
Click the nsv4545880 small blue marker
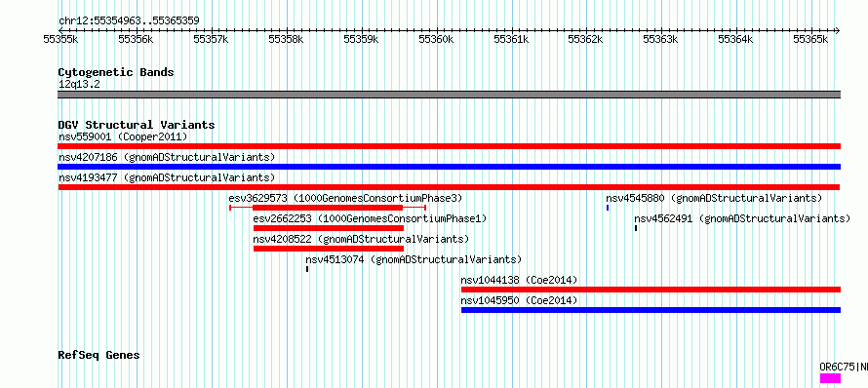(x=608, y=208)
